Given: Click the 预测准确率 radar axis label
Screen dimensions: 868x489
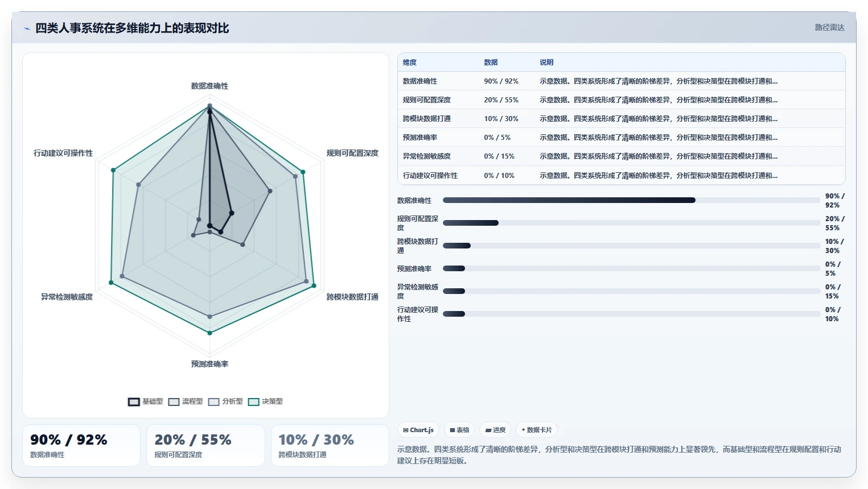Looking at the screenshot, I should tap(209, 364).
